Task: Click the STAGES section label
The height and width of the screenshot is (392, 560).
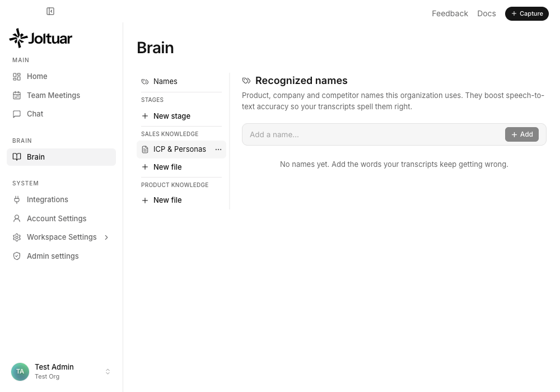Action: (x=152, y=100)
